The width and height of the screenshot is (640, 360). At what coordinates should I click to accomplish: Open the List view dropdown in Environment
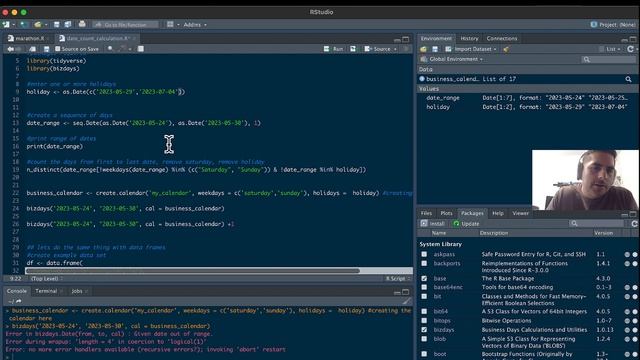(610, 49)
